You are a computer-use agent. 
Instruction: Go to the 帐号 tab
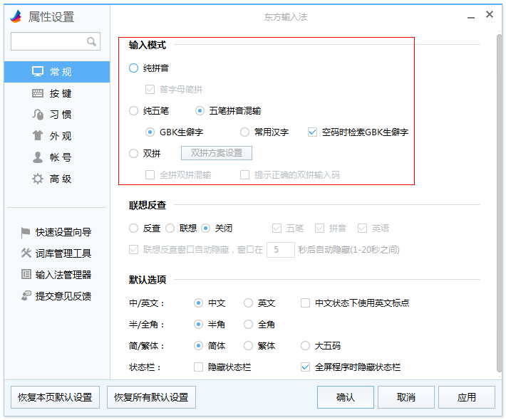(57, 157)
